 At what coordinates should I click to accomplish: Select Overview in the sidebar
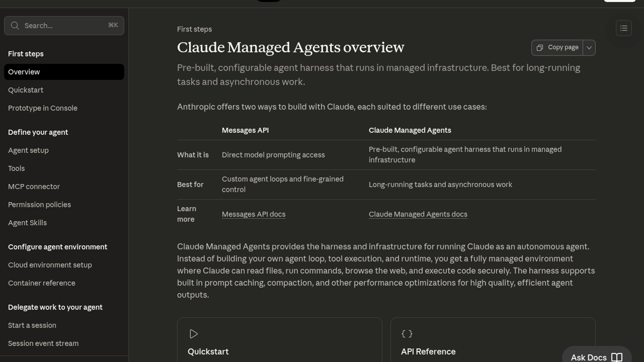point(64,72)
